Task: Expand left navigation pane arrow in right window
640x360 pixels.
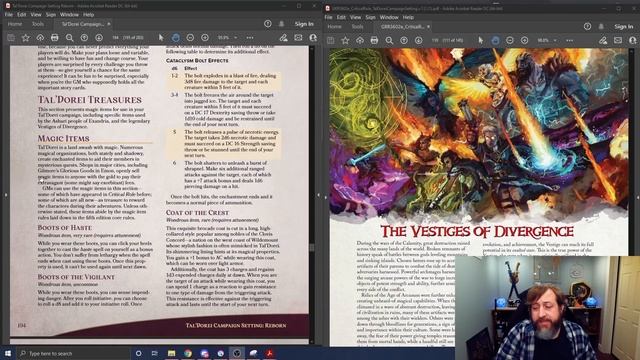Action: click(x=325, y=198)
